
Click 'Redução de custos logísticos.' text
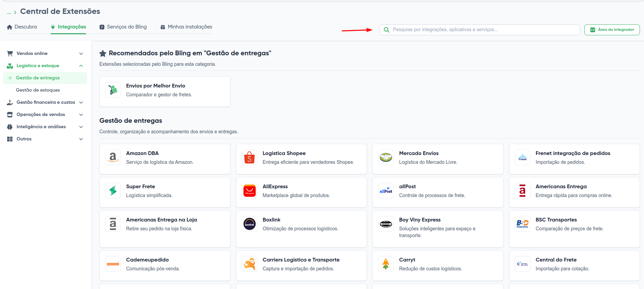(430, 269)
